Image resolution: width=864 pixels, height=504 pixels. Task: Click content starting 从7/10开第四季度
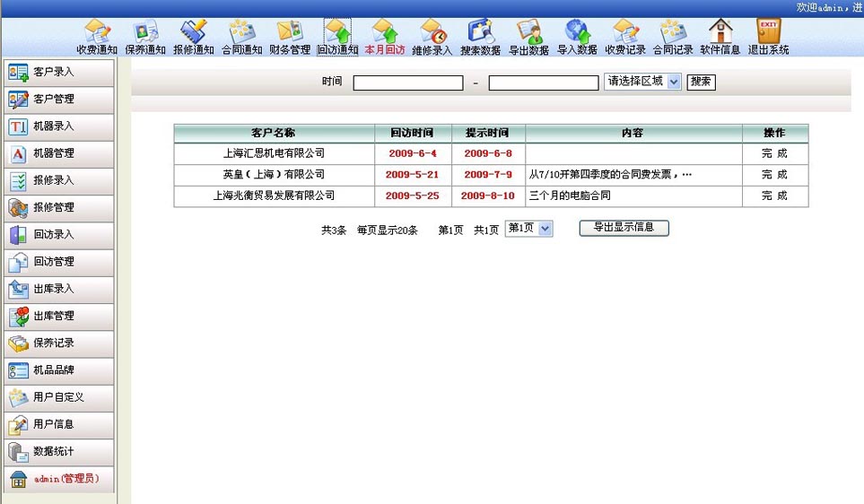click(x=610, y=175)
